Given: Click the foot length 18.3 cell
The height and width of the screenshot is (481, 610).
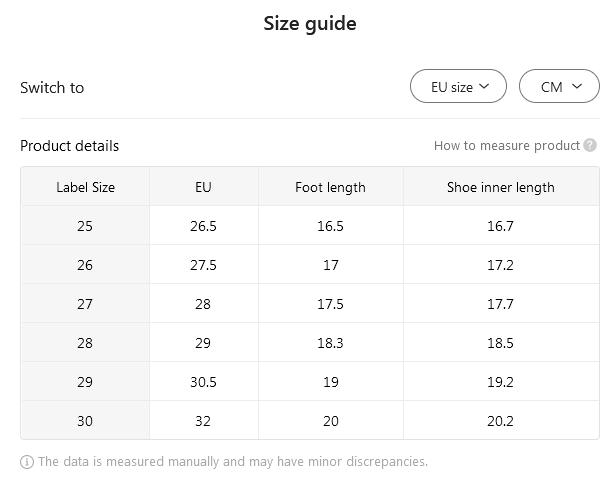Looking at the screenshot, I should [x=330, y=343].
